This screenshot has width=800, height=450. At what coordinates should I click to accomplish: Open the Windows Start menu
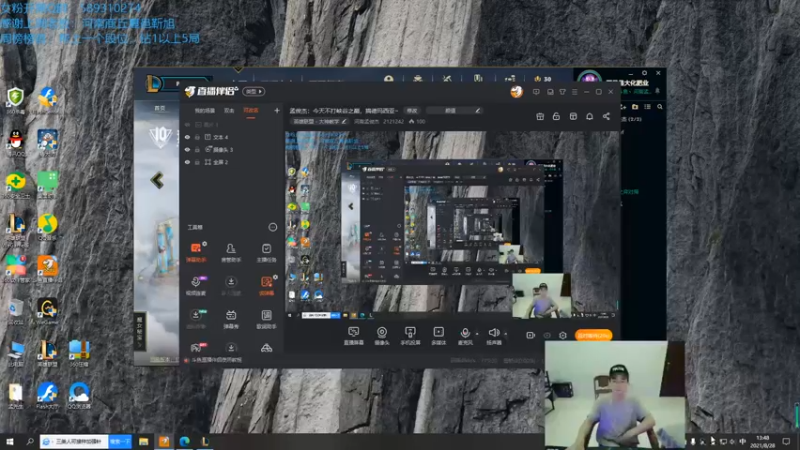point(10,441)
